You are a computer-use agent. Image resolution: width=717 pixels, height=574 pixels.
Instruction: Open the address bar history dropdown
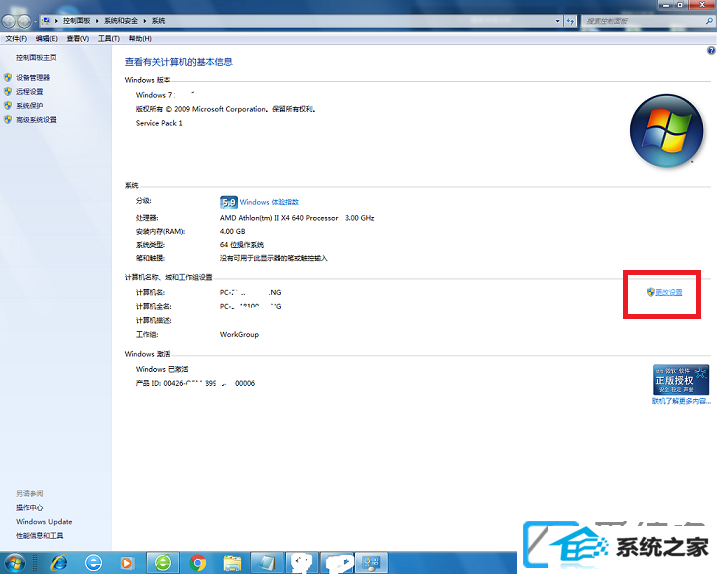pos(557,21)
